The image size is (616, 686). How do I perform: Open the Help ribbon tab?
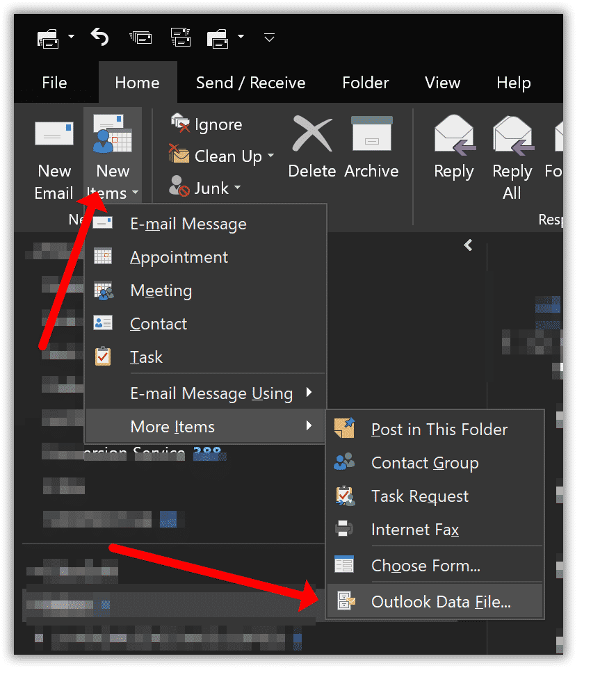click(x=514, y=83)
